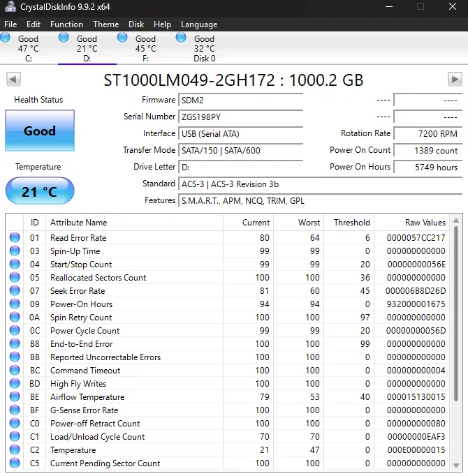Click the Serial Number field ZGS198PY
Viewport: 468px width, 476px height.
[x=241, y=117]
